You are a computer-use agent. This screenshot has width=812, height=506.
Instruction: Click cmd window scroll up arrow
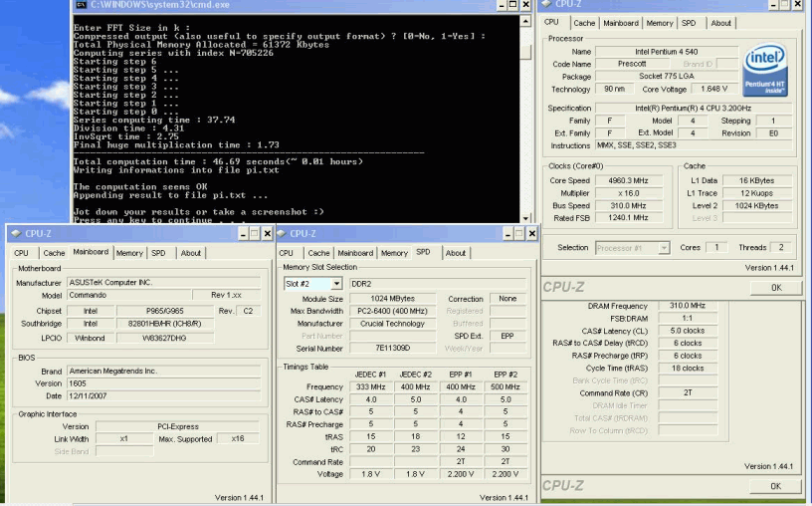pyautogui.click(x=525, y=21)
